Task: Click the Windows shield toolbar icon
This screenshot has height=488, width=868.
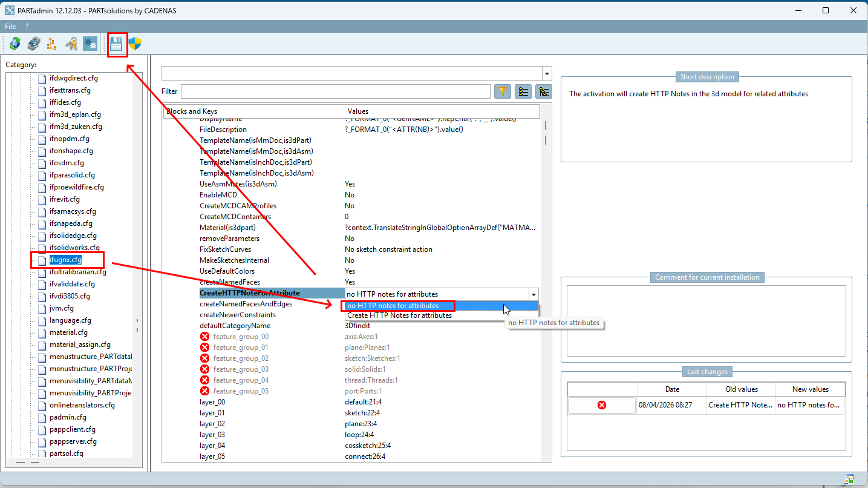Action: coord(135,44)
